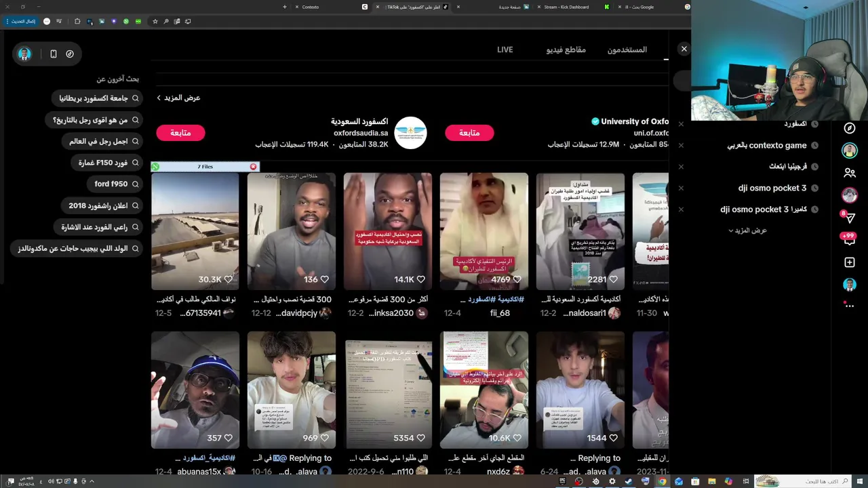Follow University of Oxford account

point(469,133)
